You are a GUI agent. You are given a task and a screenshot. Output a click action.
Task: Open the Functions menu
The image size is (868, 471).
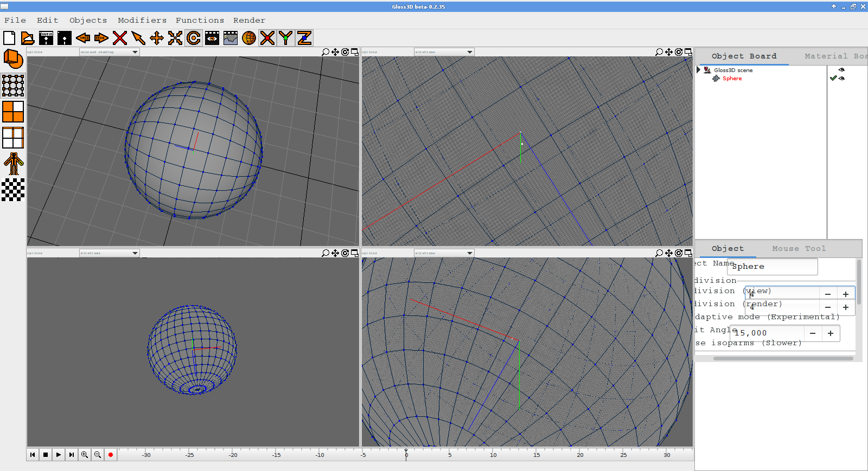200,20
